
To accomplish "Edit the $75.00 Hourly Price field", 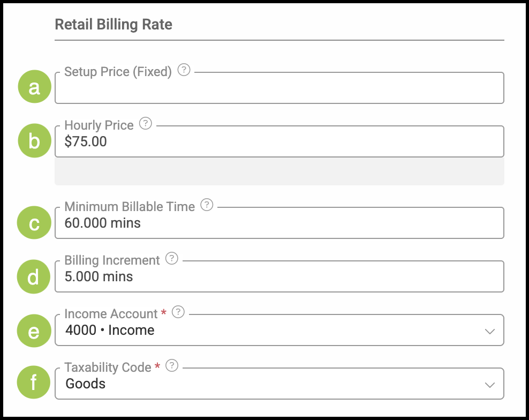I will 278,142.
